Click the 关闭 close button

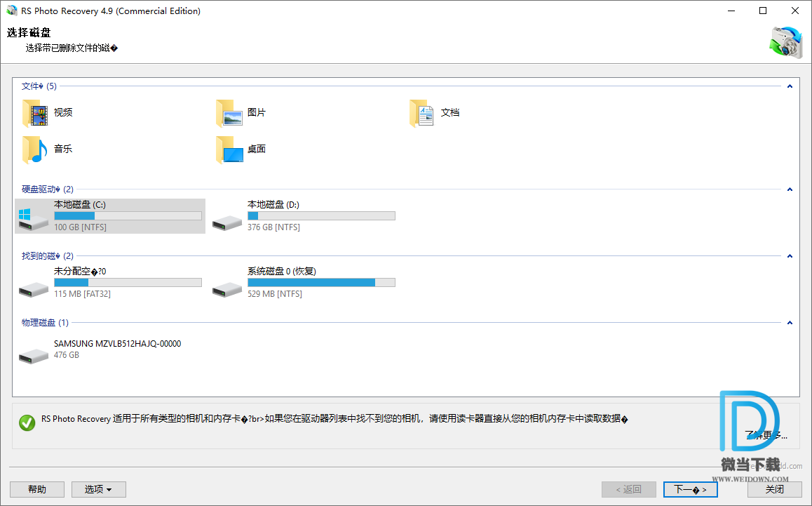point(775,489)
